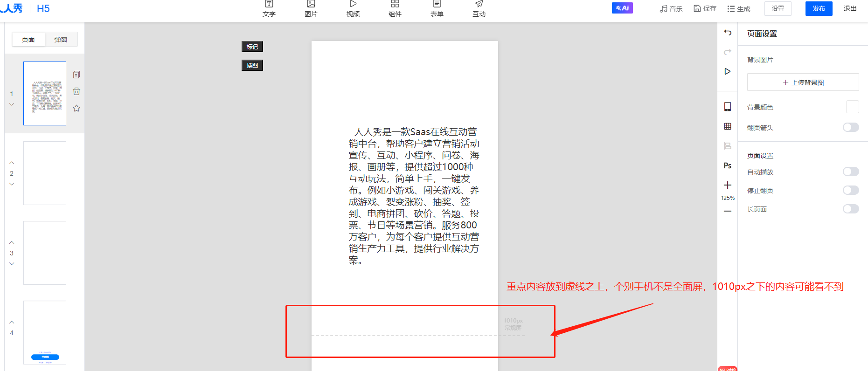Turn on the 停止翻页 switch
868x371 pixels.
[x=851, y=190]
